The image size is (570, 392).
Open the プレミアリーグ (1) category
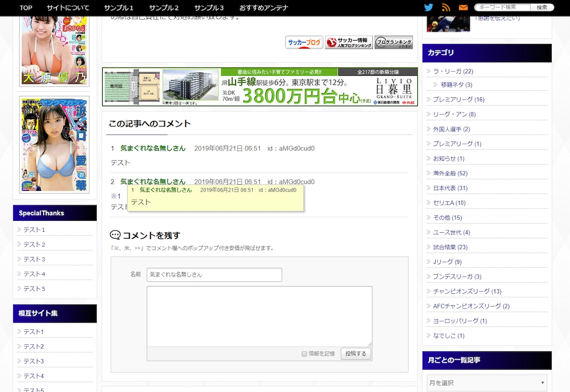coord(457,144)
